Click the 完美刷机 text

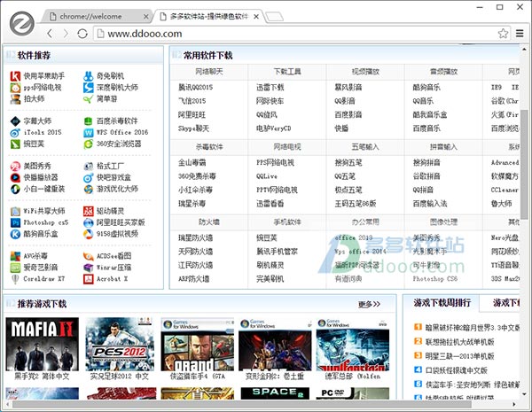(270, 279)
